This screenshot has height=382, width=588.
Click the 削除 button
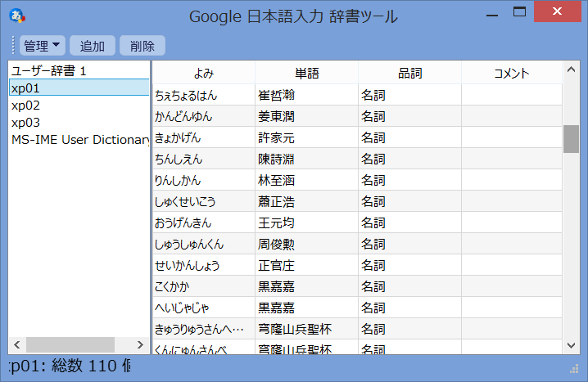point(142,46)
